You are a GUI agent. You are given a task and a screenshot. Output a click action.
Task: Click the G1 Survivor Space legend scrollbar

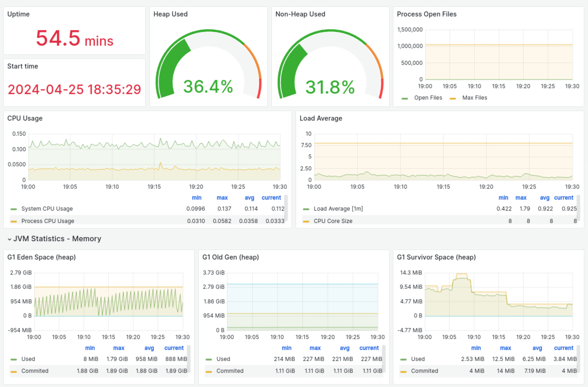(x=578, y=358)
